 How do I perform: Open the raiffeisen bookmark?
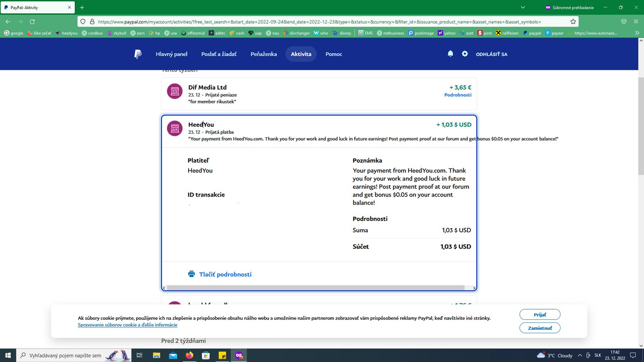(508, 33)
